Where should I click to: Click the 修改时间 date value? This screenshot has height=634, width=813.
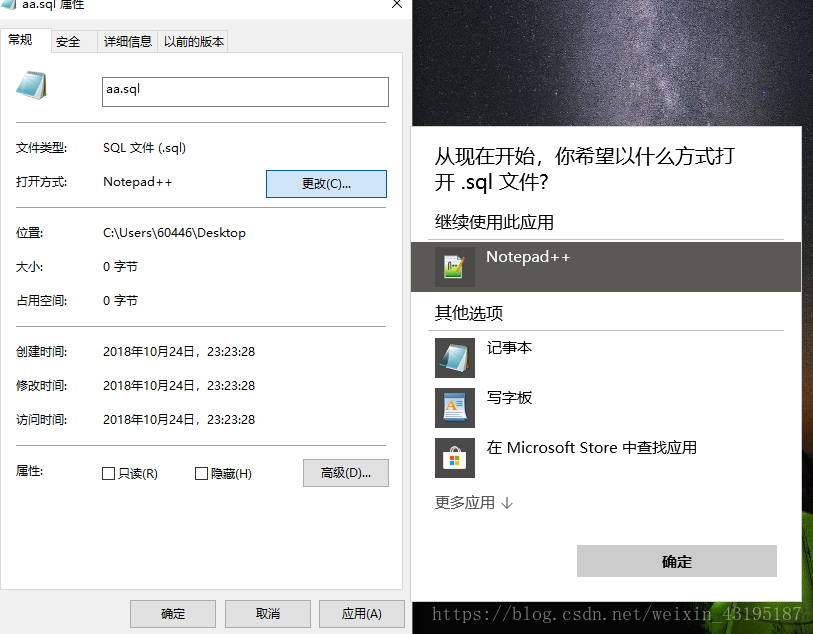pos(179,386)
